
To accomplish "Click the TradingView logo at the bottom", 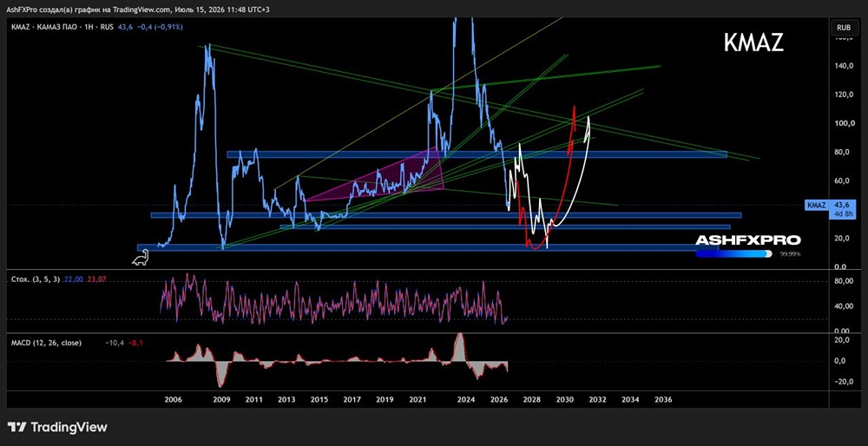I will click(57, 427).
